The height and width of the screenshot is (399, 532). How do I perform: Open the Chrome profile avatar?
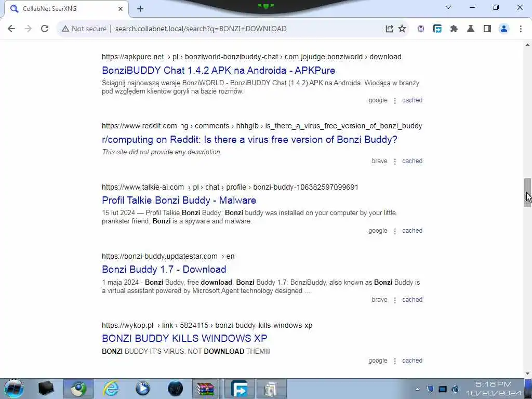[504, 29]
